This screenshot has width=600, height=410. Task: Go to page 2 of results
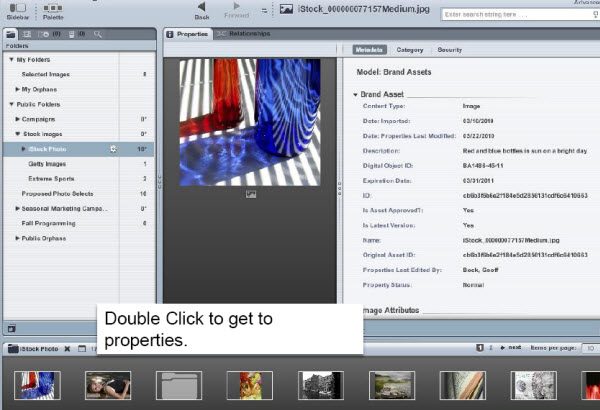point(491,348)
